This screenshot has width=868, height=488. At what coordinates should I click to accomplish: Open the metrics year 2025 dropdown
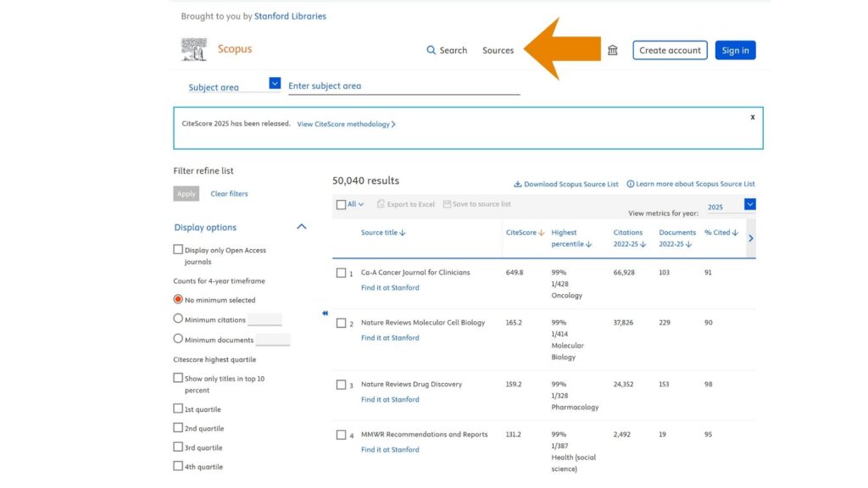click(x=749, y=204)
